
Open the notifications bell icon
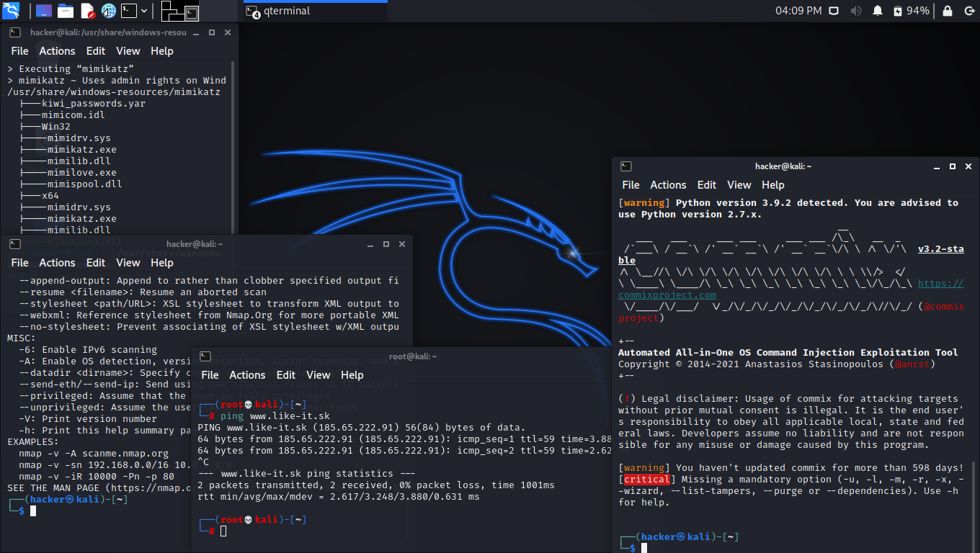878,11
